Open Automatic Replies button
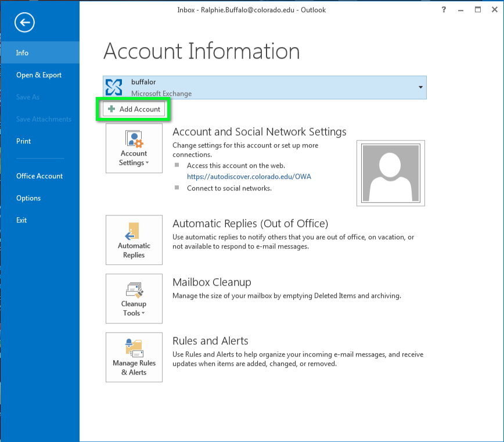The width and height of the screenshot is (504, 442). point(134,240)
